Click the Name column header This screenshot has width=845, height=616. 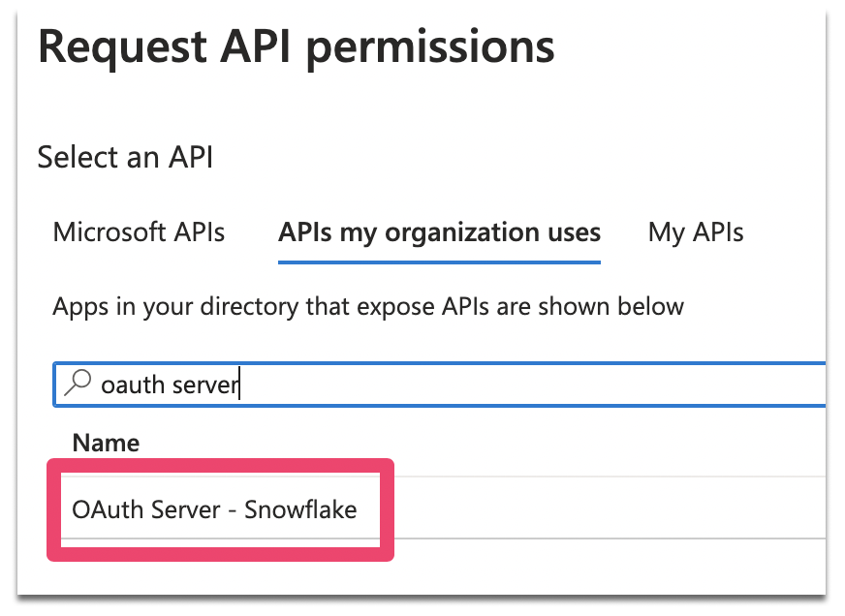tap(105, 443)
